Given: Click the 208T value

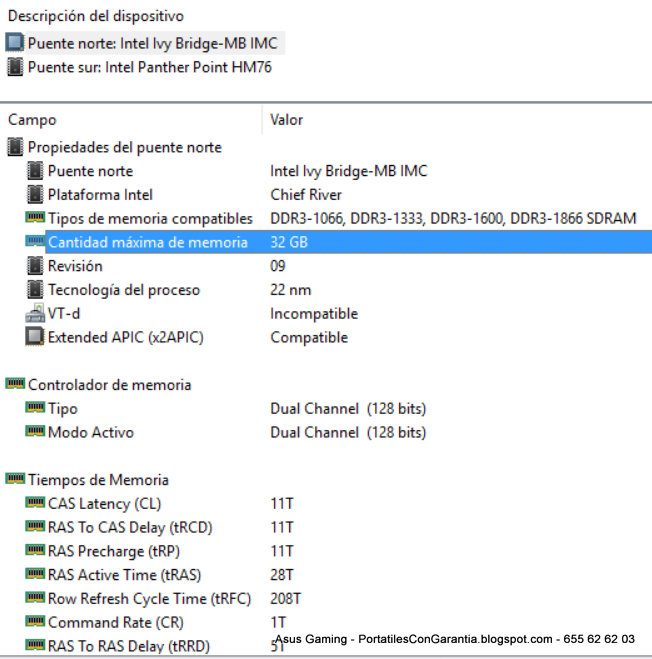Looking at the screenshot, I should click(x=285, y=598).
